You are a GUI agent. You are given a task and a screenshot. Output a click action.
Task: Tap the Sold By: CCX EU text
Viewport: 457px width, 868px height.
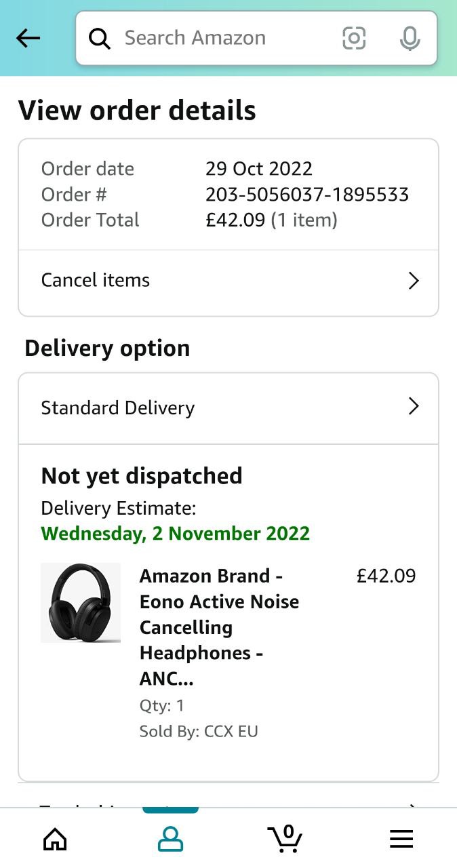pyautogui.click(x=199, y=731)
